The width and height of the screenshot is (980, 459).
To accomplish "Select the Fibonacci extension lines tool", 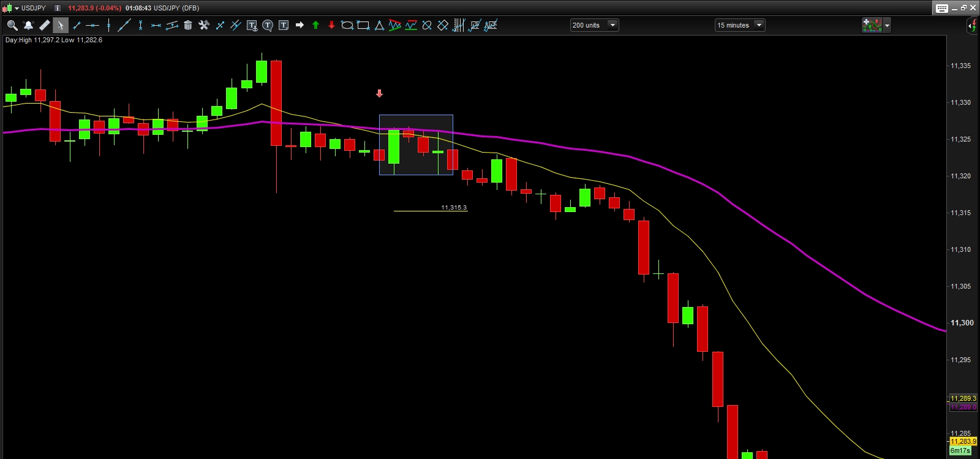I will tap(491, 25).
